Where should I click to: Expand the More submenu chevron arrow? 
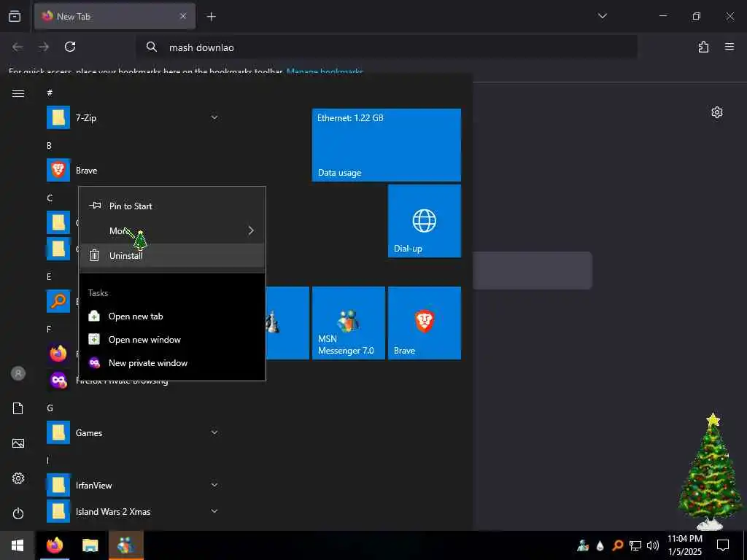click(251, 231)
